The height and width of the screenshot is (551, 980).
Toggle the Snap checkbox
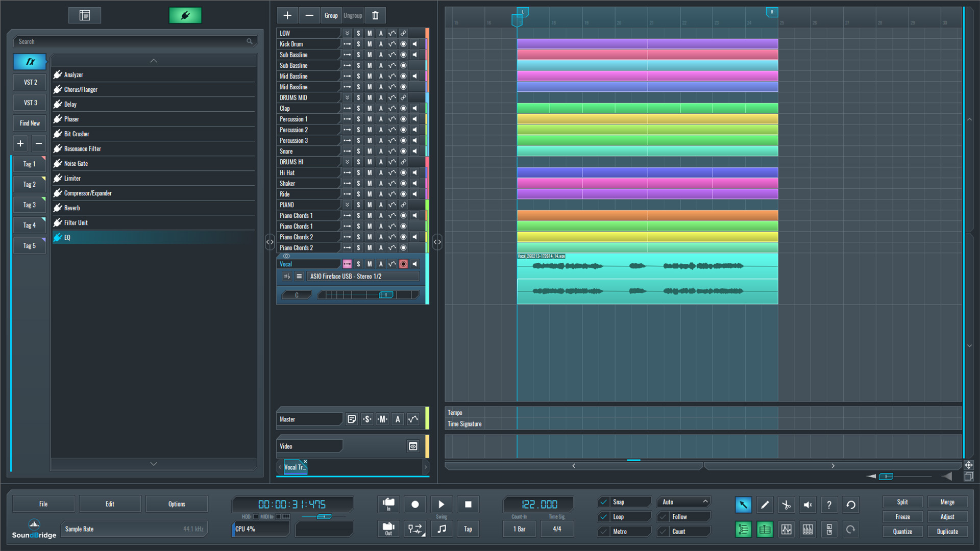[604, 502]
